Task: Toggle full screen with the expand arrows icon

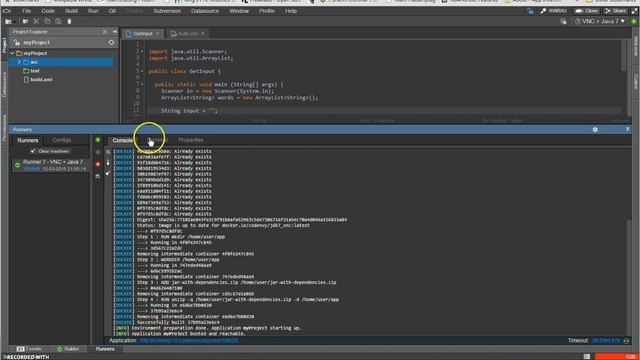Action: click(635, 11)
